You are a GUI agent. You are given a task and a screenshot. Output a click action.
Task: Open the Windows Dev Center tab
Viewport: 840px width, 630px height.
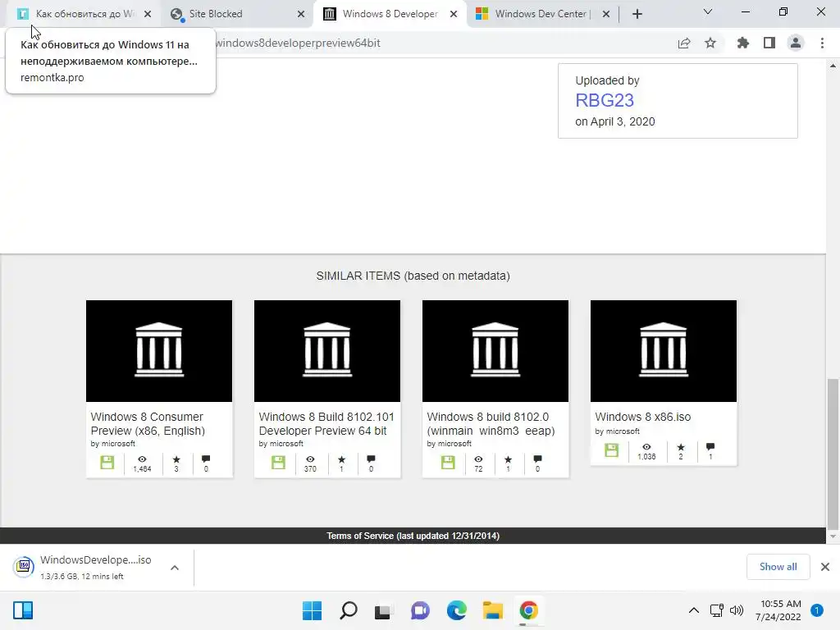[540, 14]
